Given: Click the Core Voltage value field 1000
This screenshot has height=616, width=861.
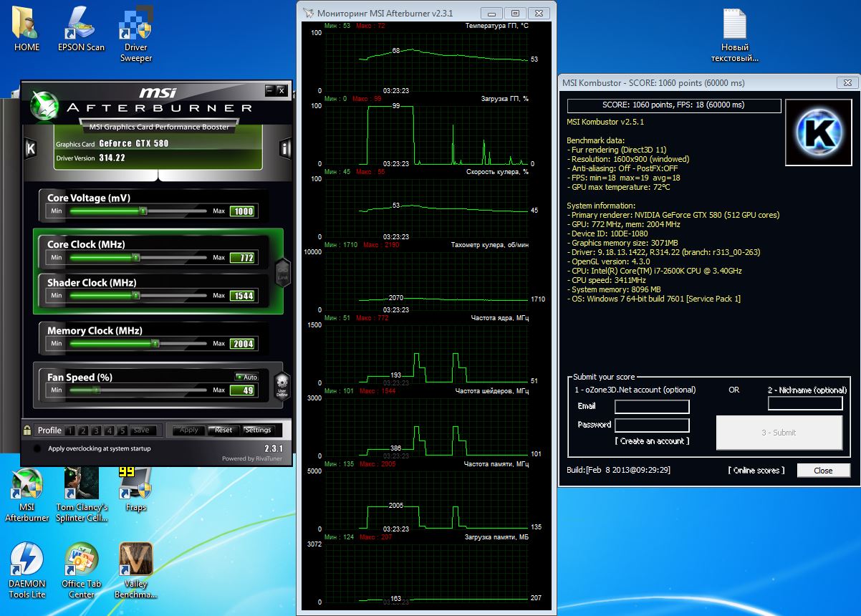Looking at the screenshot, I should tap(242, 211).
